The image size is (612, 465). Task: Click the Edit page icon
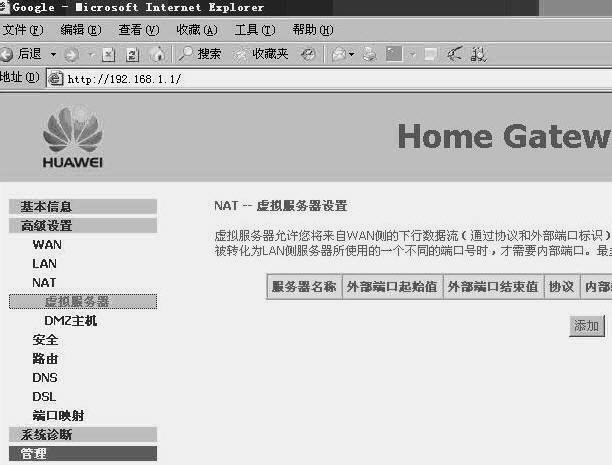point(394,54)
